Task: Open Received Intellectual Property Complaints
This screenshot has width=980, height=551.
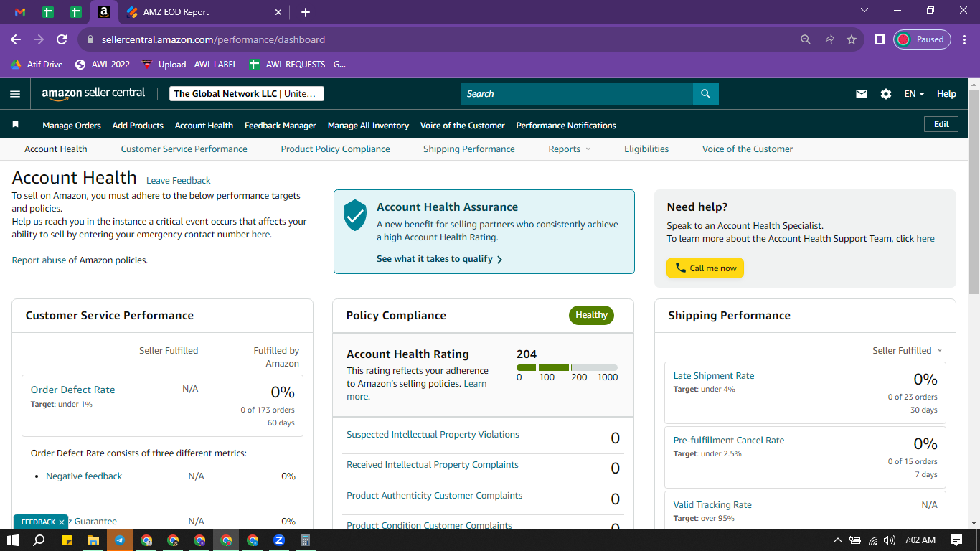Action: coord(432,465)
